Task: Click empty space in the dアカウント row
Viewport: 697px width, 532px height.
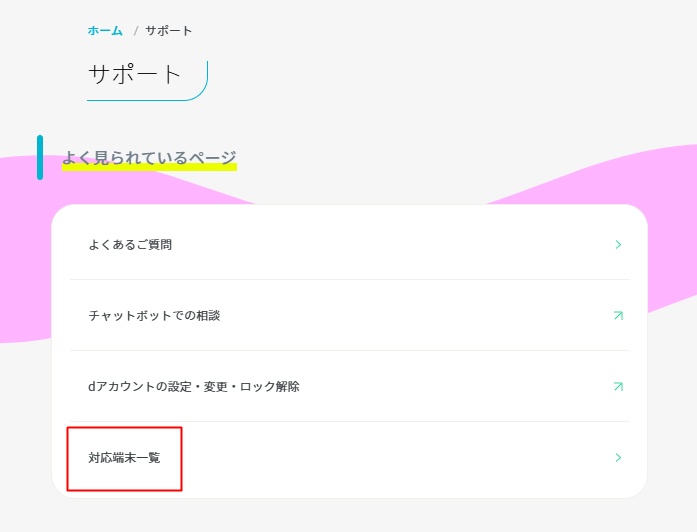Action: pyautogui.click(x=453, y=387)
